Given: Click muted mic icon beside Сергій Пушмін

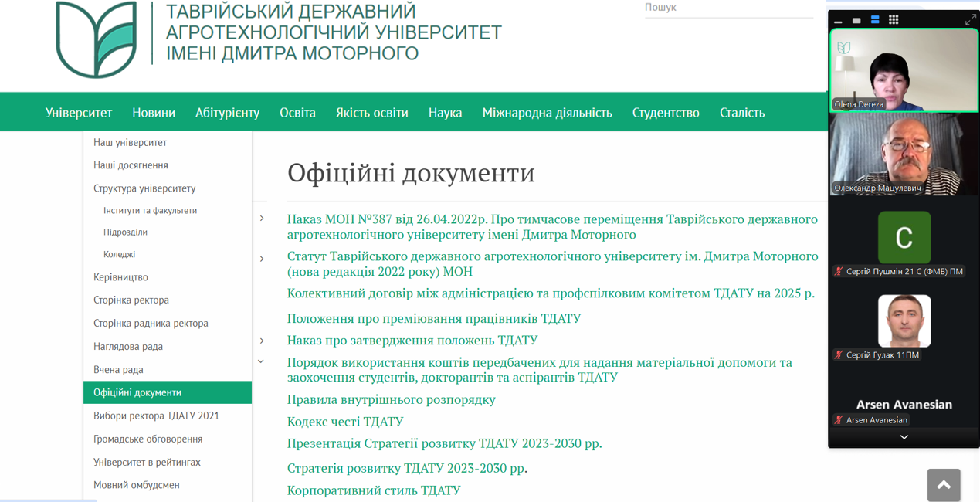Looking at the screenshot, I should click(838, 271).
